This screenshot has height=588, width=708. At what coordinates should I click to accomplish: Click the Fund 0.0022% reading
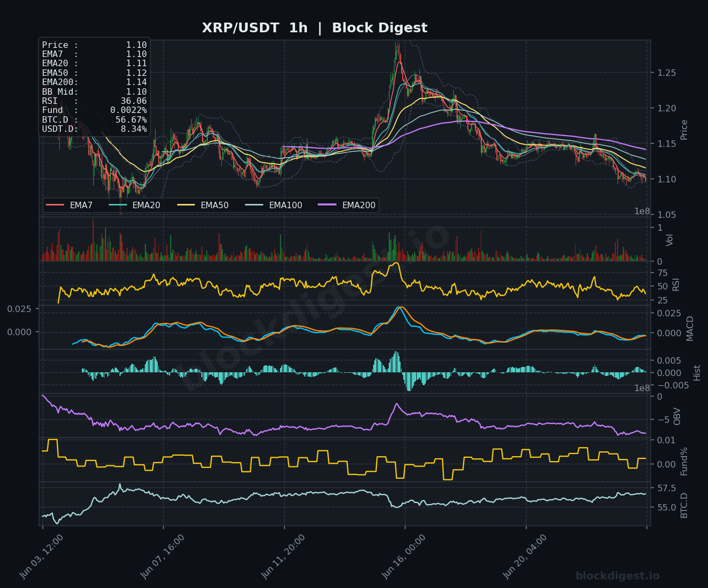(94, 110)
